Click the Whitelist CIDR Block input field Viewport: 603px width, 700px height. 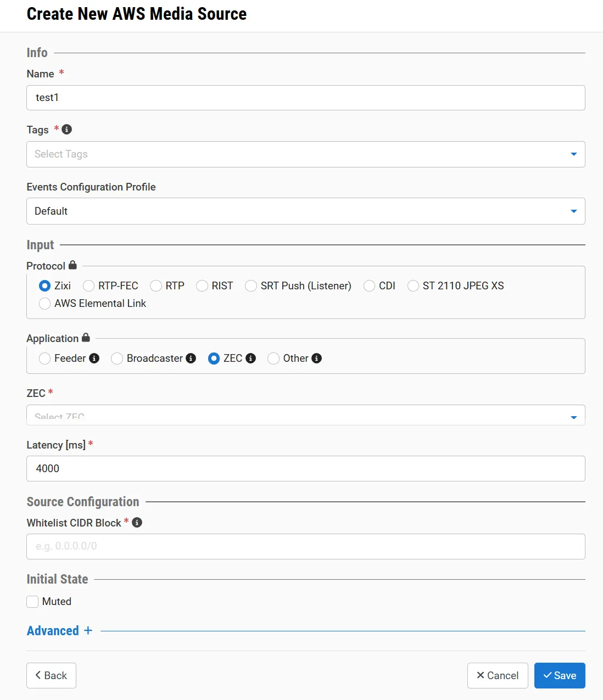tap(306, 547)
